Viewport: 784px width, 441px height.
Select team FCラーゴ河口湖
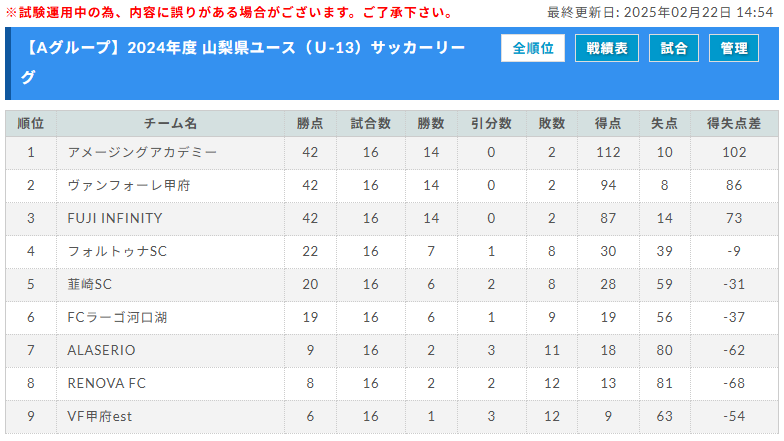(x=117, y=317)
